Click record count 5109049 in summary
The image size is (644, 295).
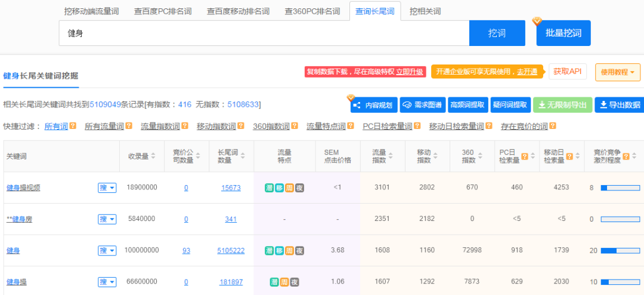[105, 105]
